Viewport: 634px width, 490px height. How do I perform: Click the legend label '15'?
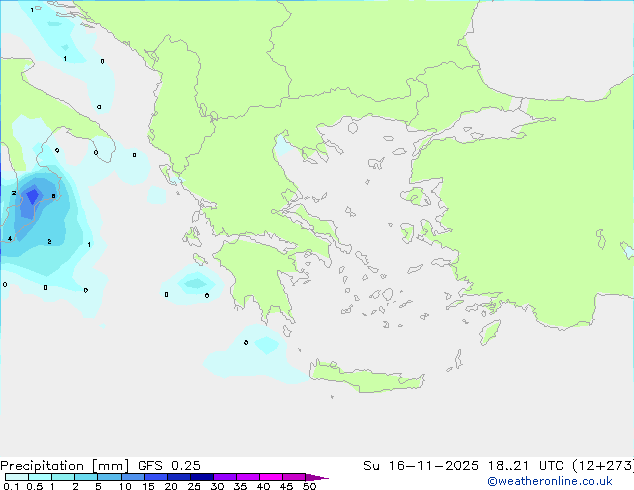pyautogui.click(x=148, y=486)
